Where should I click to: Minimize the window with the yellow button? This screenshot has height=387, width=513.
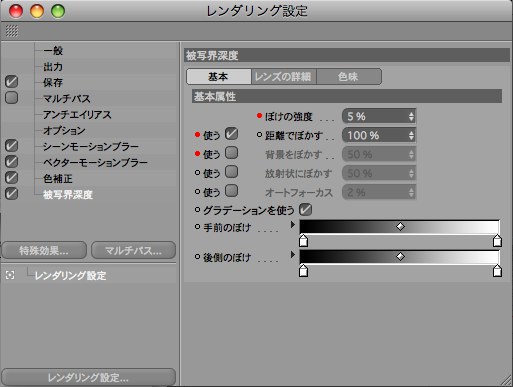coord(37,11)
